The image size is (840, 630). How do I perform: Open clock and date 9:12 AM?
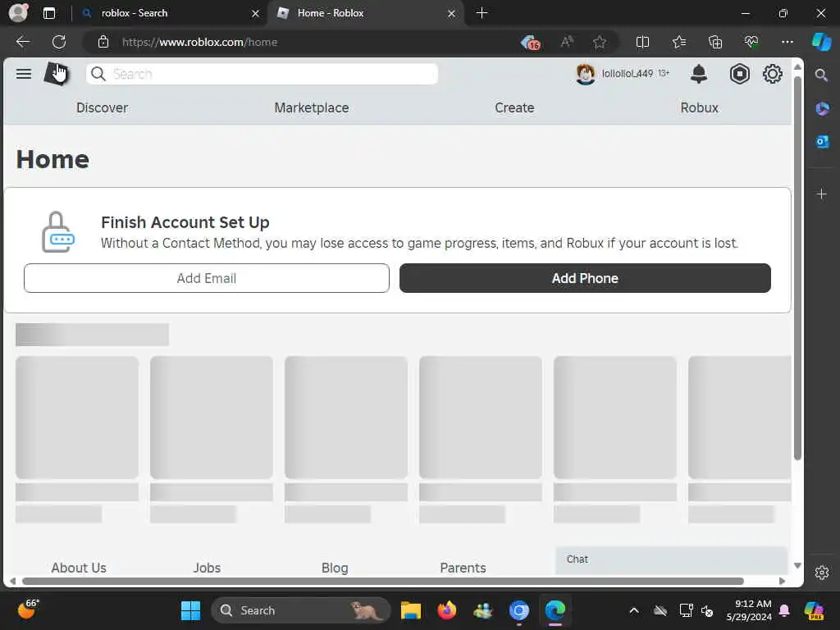[x=749, y=610]
